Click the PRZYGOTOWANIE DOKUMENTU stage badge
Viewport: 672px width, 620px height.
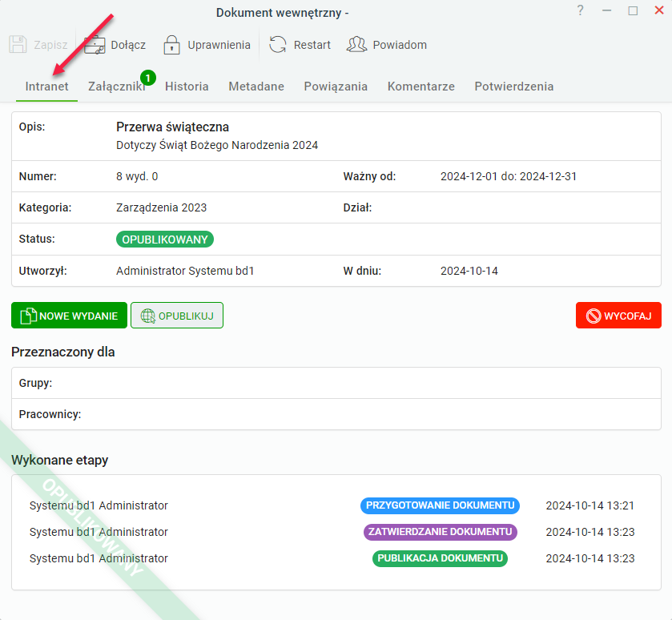[x=441, y=505]
